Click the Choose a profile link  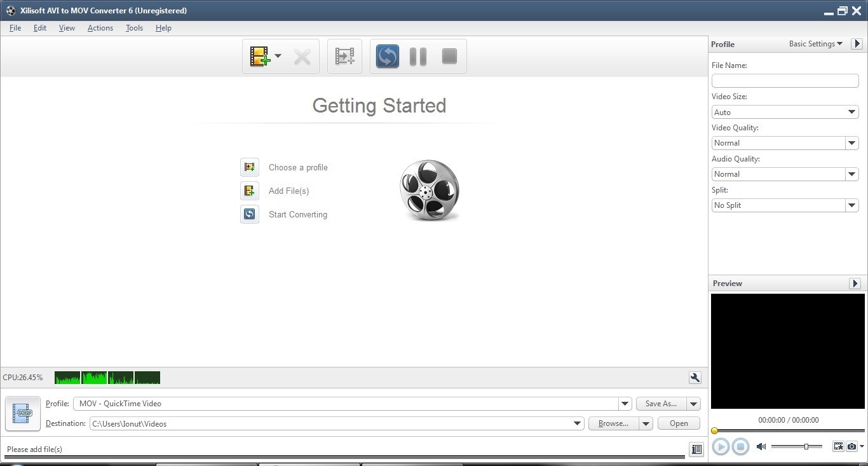coord(298,168)
